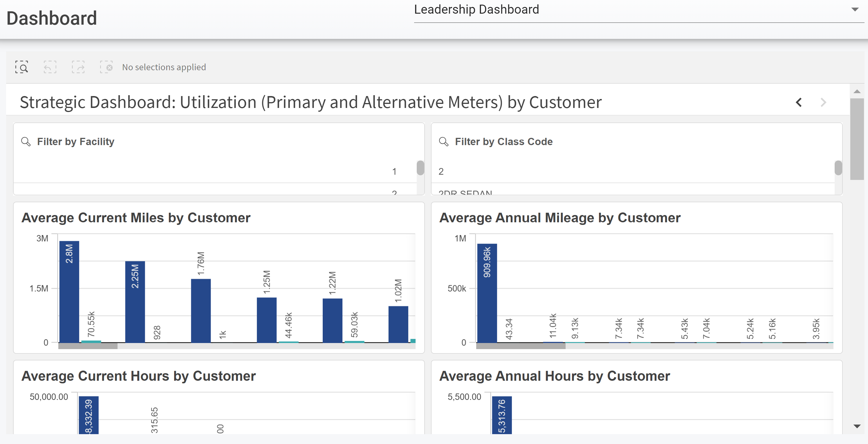Go to next sheet with right chevron

click(823, 102)
